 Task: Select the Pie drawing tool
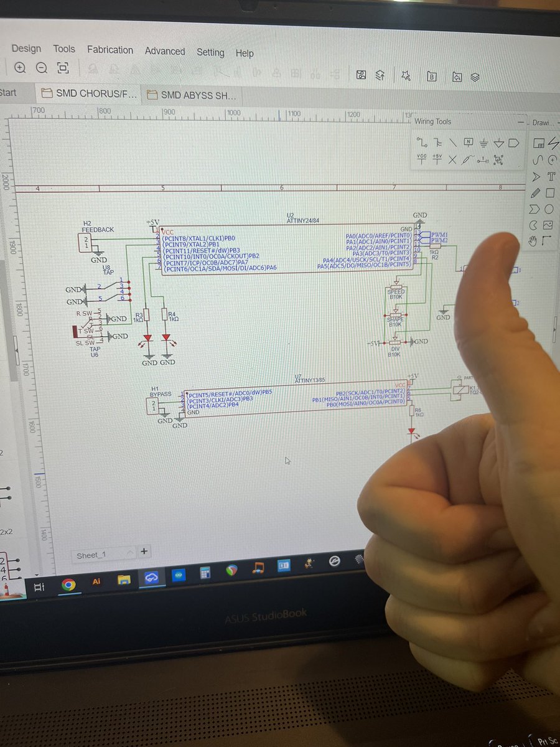coord(533,225)
